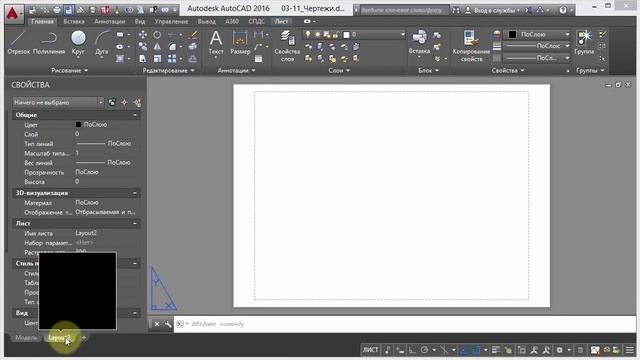The height and width of the screenshot is (360, 640).
Task: Choose the Rotate tool in Редактирование
Action: [157, 35]
